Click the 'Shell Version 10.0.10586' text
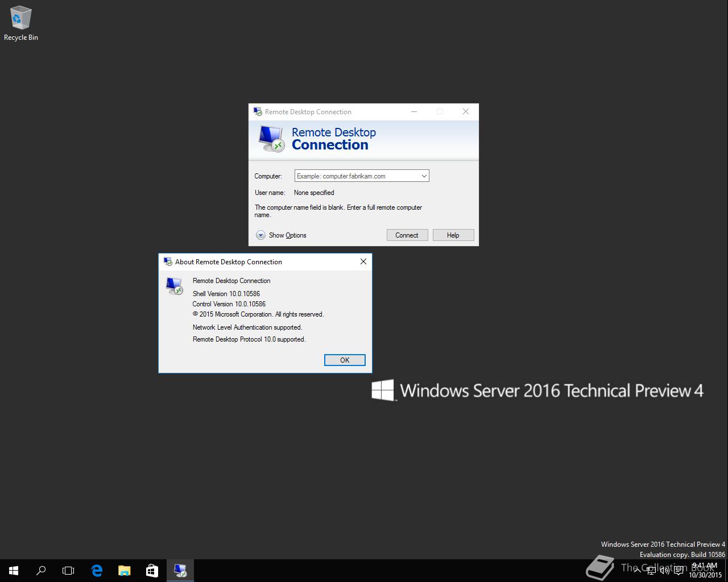728x582 pixels. pyautogui.click(x=226, y=294)
